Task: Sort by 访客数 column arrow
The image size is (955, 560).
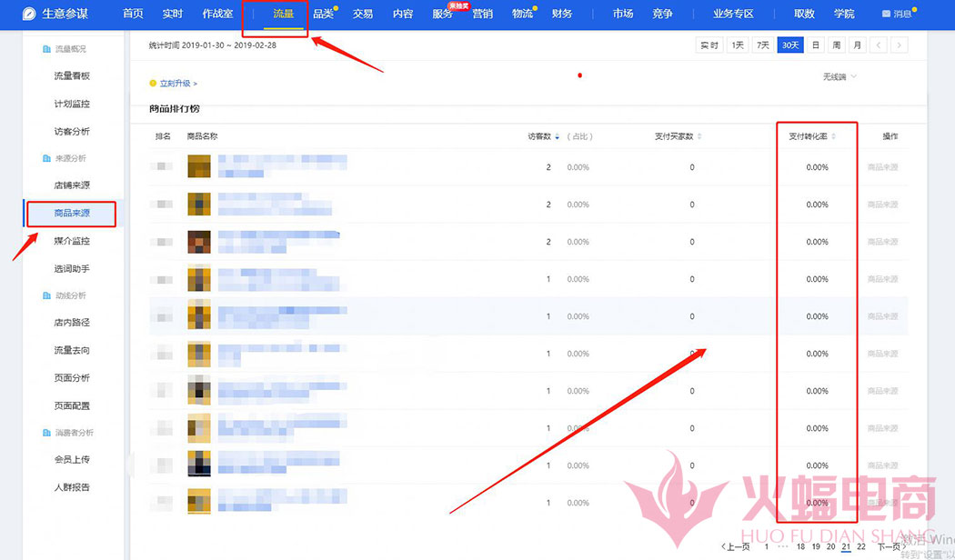Action: click(x=558, y=136)
